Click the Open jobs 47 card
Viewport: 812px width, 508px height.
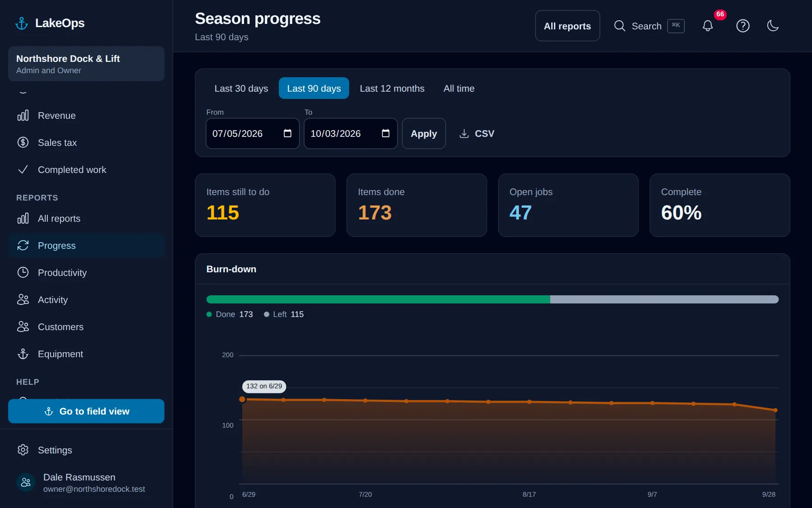(x=568, y=205)
